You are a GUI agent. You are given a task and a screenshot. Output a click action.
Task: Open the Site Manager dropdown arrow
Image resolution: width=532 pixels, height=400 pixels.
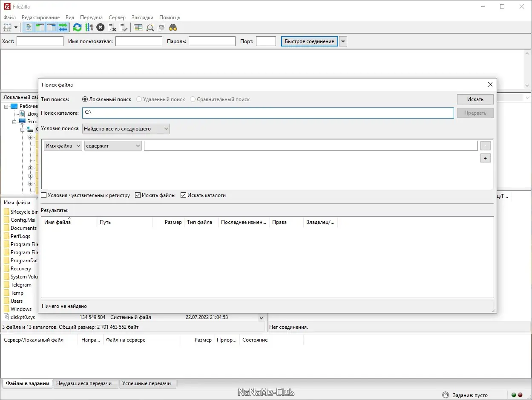pyautogui.click(x=16, y=27)
